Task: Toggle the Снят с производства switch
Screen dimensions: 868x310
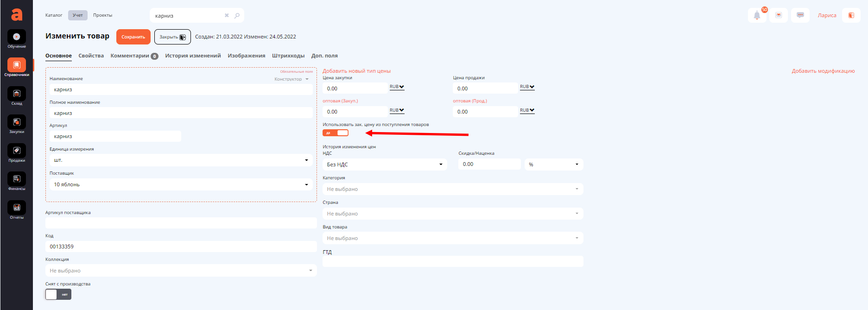Action: (58, 294)
